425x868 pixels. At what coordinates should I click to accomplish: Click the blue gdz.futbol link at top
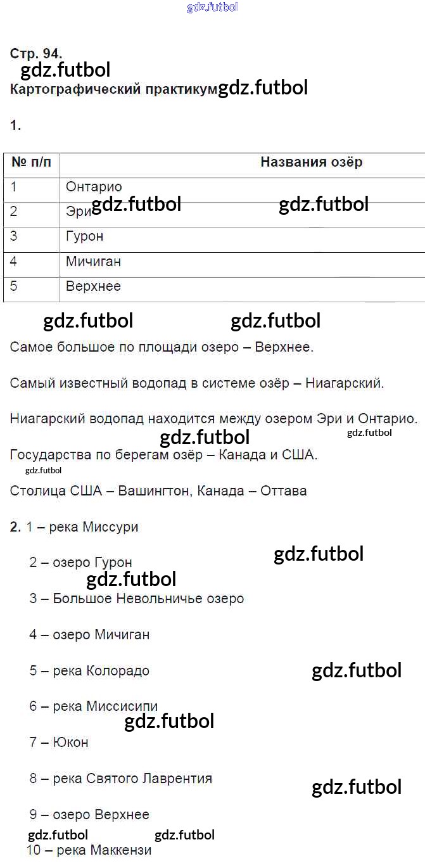[212, 8]
